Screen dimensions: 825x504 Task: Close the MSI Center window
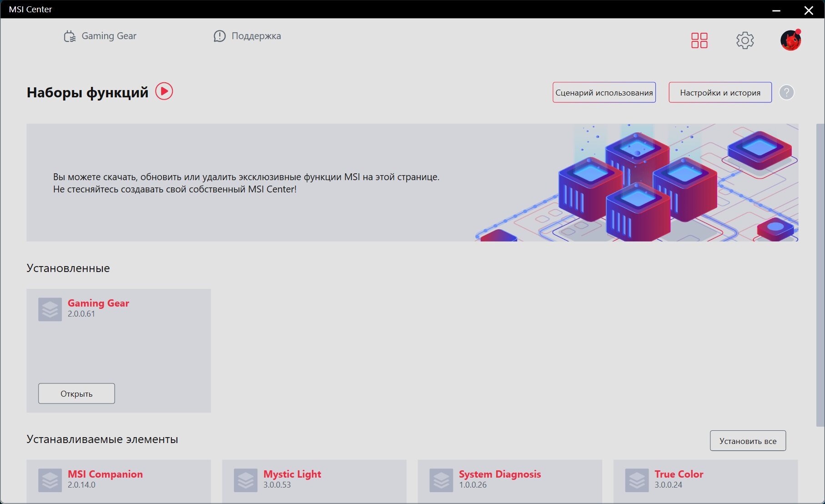[x=809, y=10]
